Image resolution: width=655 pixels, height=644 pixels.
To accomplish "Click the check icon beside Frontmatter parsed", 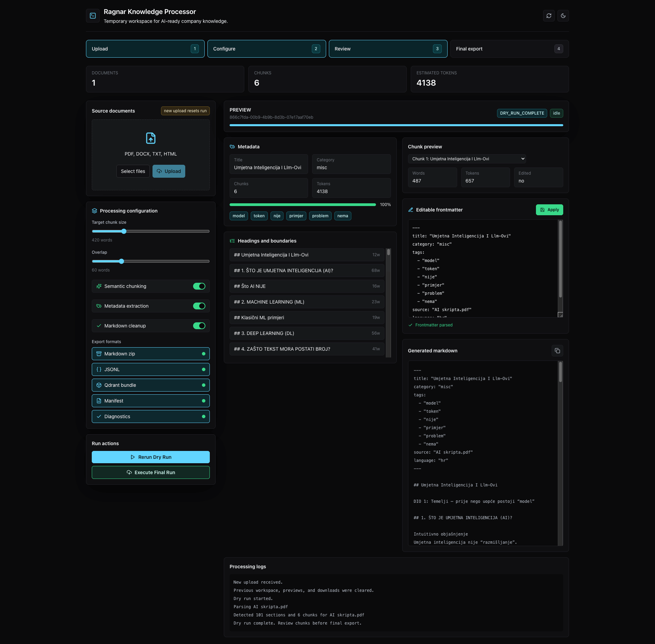I will 410,325.
